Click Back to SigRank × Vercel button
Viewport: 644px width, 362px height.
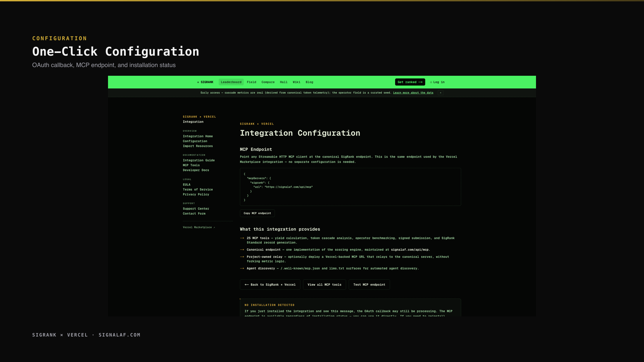click(270, 285)
